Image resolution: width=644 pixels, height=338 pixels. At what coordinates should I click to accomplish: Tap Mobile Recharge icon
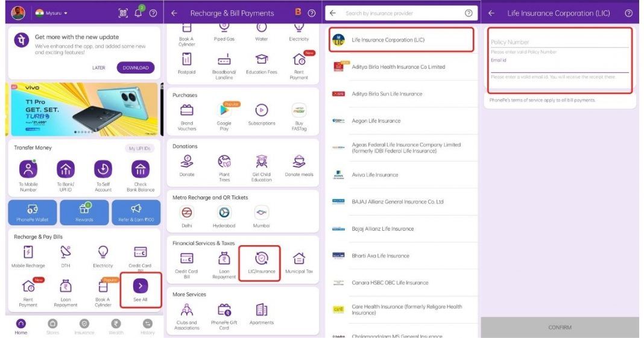click(x=28, y=252)
